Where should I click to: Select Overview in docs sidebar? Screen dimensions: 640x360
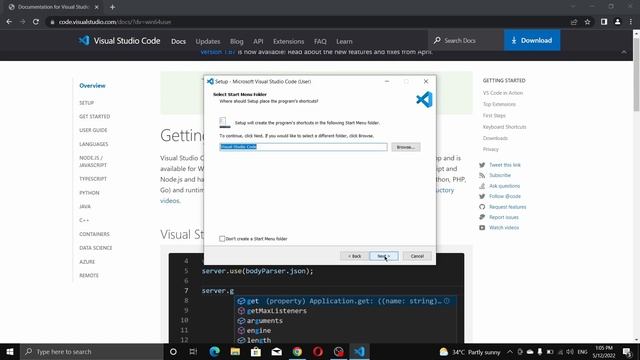pos(92,86)
